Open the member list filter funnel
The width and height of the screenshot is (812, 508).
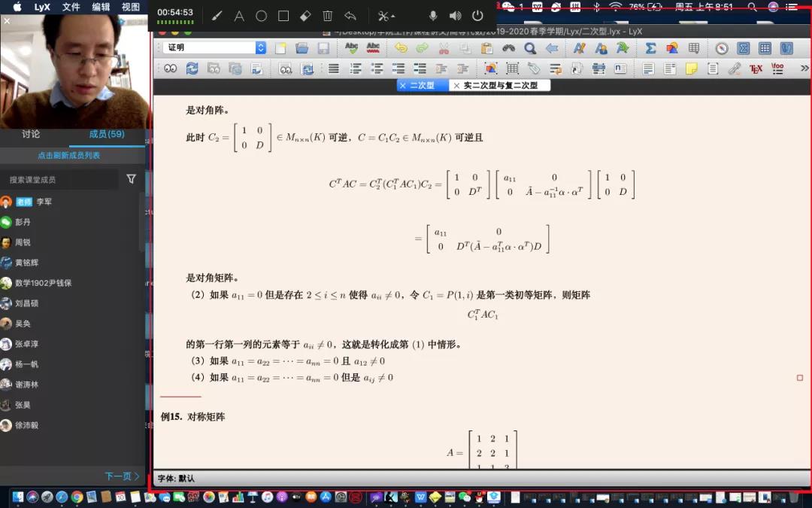131,179
